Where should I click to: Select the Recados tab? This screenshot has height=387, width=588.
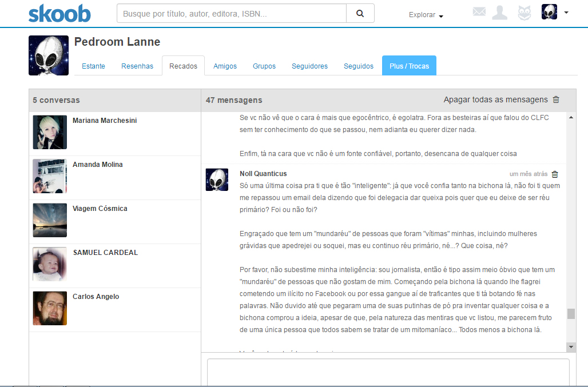coord(183,66)
